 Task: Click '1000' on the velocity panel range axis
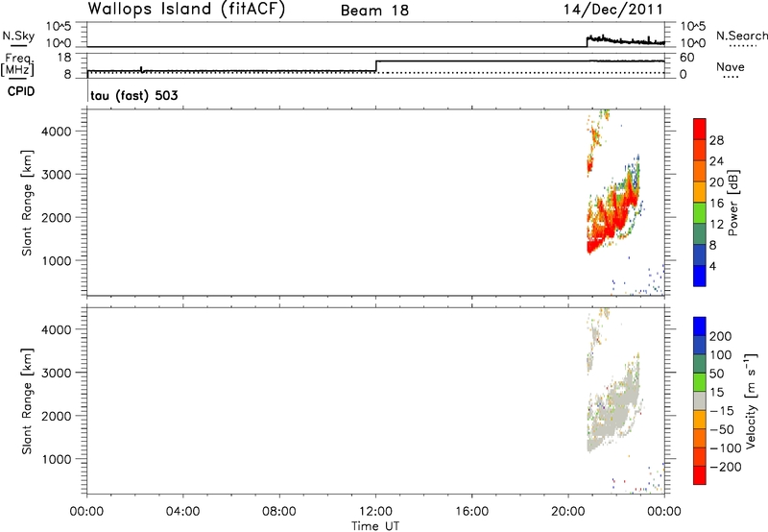click(x=57, y=459)
